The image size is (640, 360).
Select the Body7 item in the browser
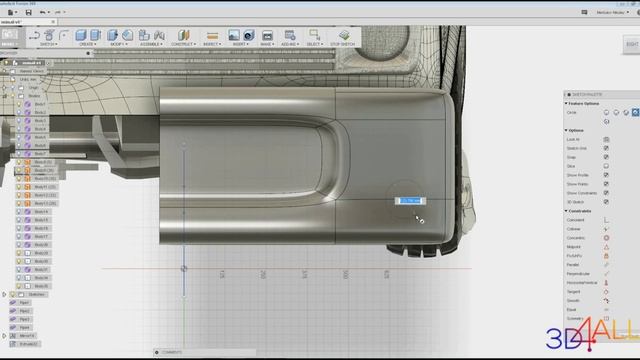click(x=40, y=153)
